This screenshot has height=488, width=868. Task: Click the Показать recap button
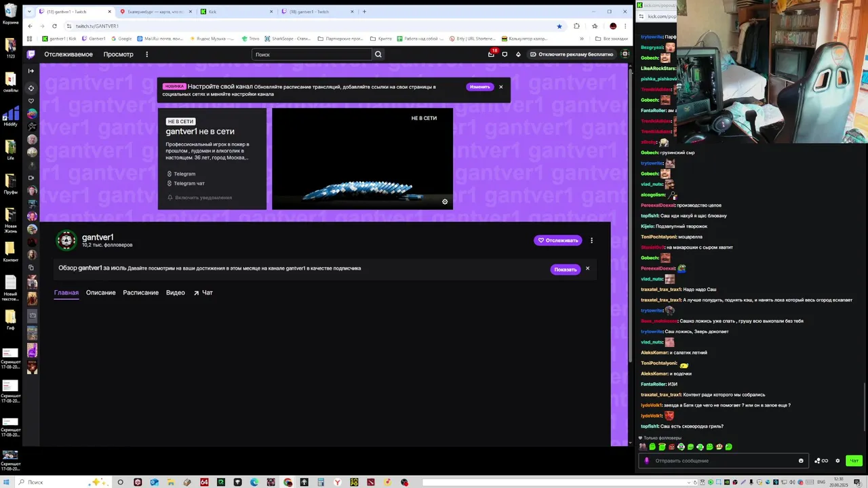tap(566, 269)
